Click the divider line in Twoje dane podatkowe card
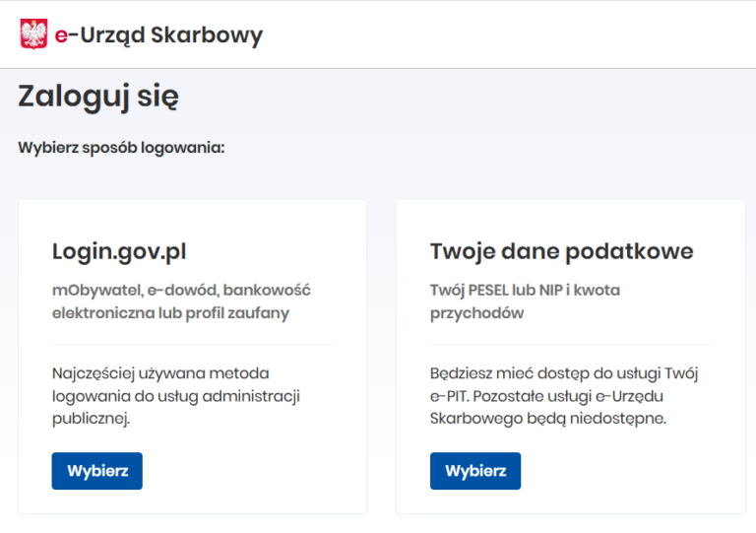 (570, 345)
